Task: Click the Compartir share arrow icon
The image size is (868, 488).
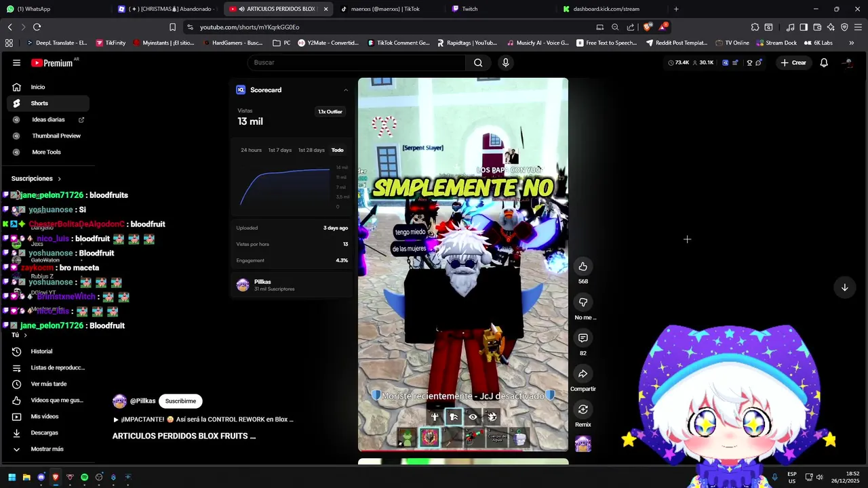Action: coord(583,373)
